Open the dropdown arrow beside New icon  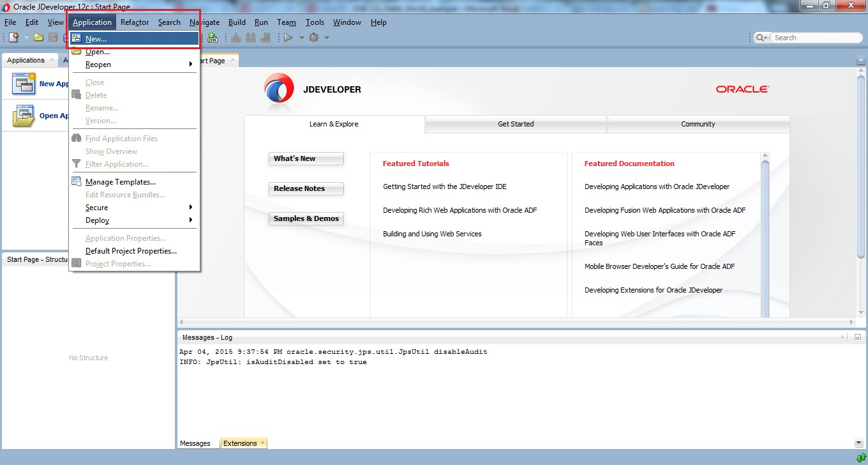[26, 38]
